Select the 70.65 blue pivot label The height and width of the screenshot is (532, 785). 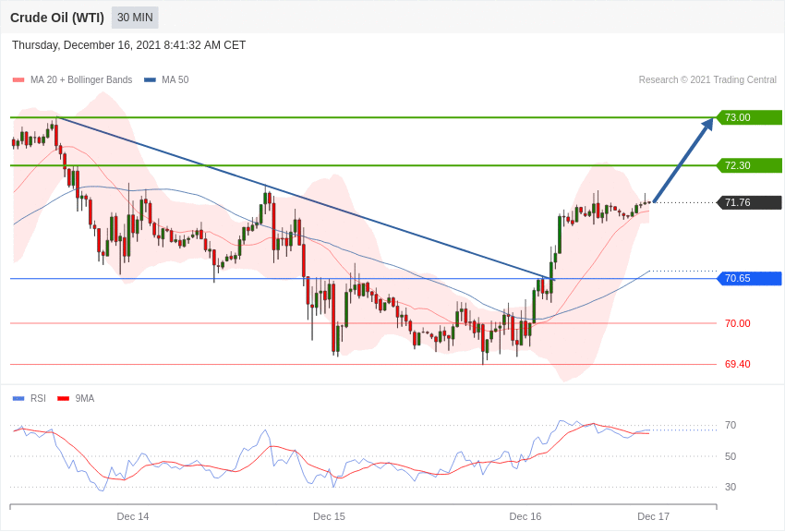point(750,278)
